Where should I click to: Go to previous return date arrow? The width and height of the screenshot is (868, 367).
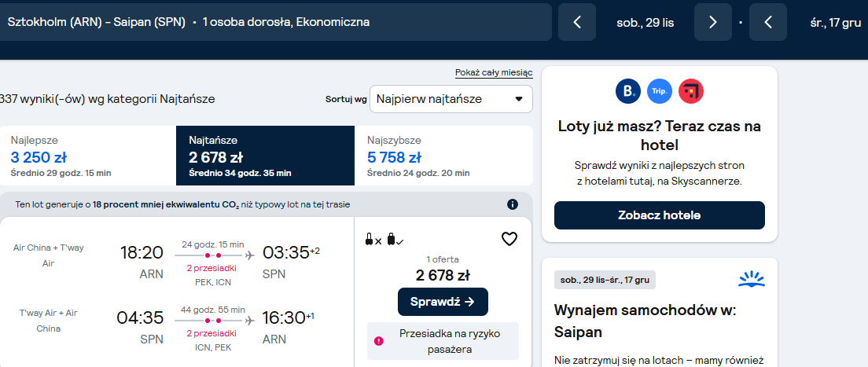point(768,22)
